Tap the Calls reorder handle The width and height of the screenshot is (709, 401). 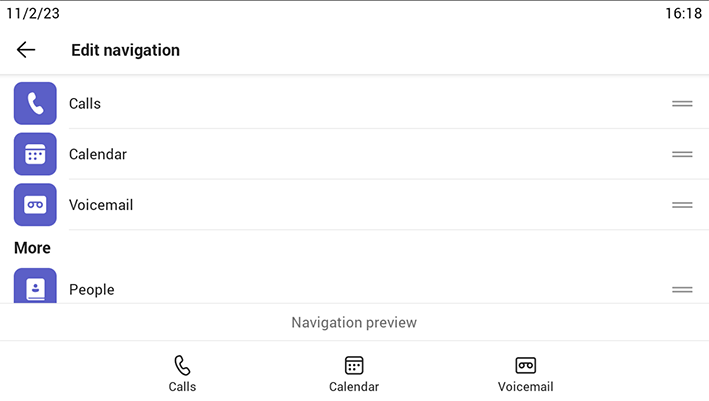[682, 104]
